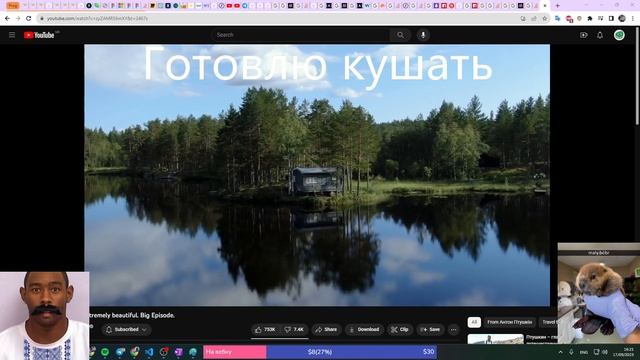
Task: Expand the Subscribed notification dropdown
Action: [x=127, y=329]
